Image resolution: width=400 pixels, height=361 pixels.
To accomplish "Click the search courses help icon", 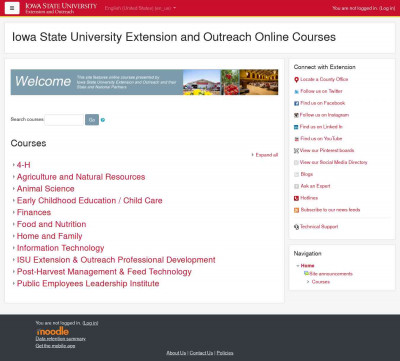I will click(103, 120).
